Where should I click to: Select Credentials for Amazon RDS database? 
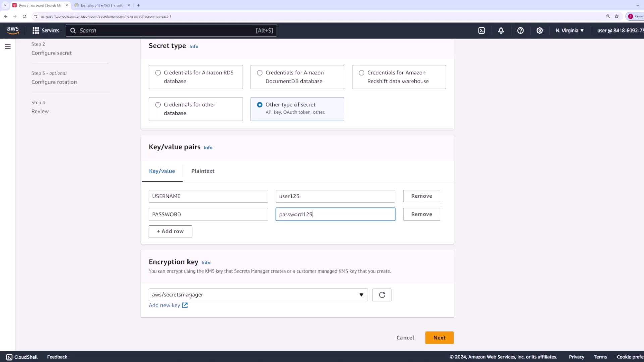158,73
